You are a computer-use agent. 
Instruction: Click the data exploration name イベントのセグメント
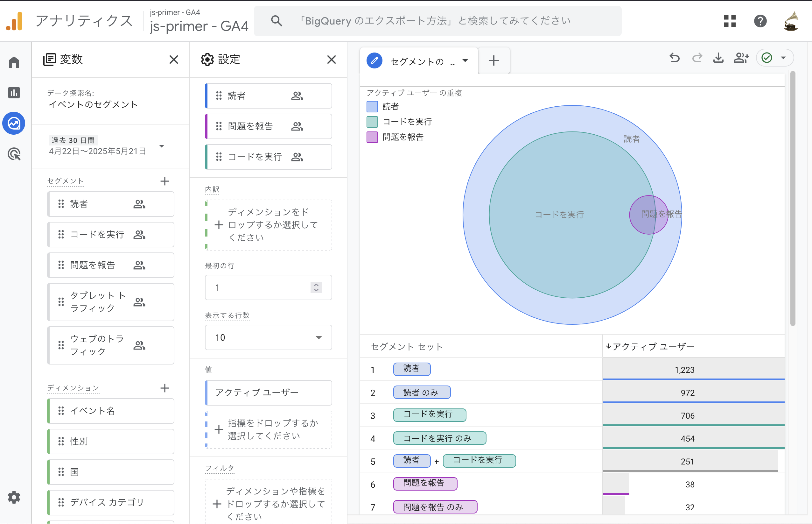93,104
